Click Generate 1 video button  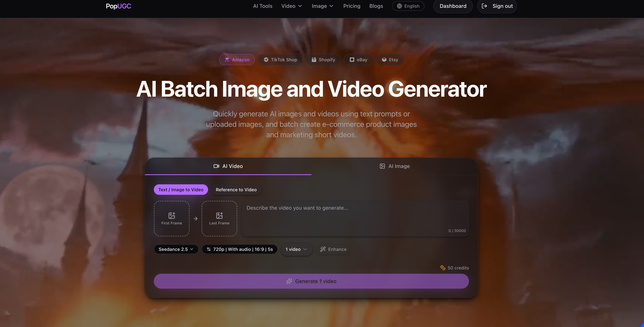(x=311, y=281)
